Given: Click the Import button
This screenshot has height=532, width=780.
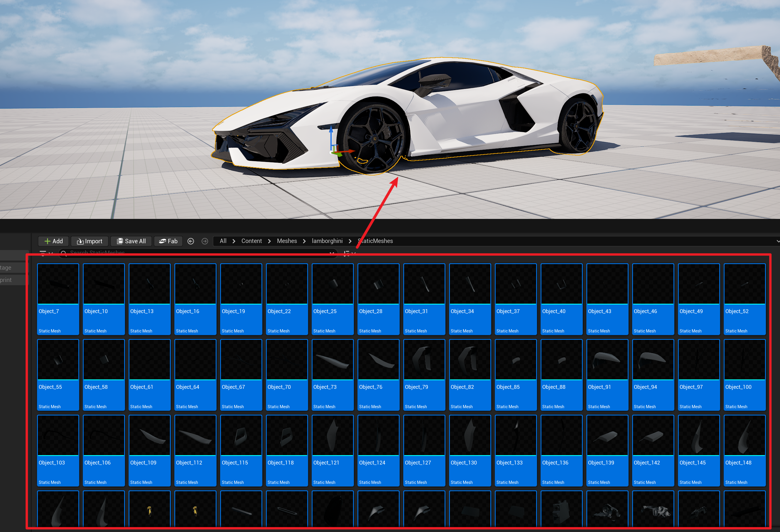Looking at the screenshot, I should (x=90, y=241).
